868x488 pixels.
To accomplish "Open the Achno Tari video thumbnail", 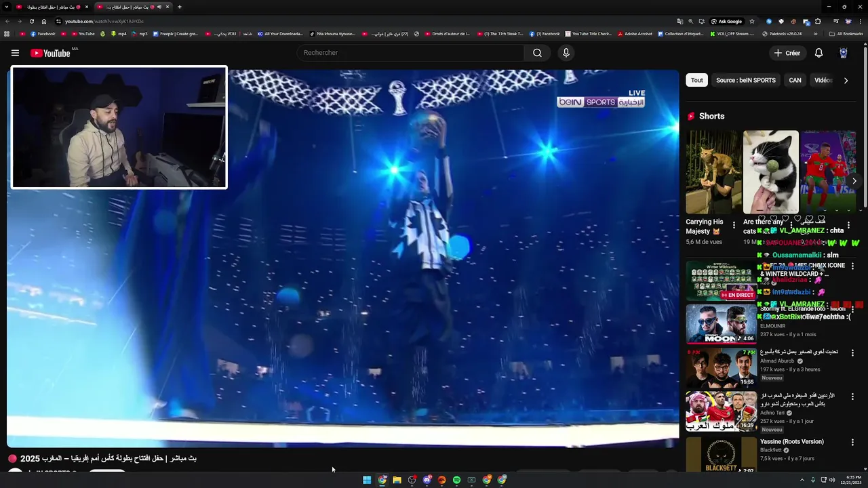I will coord(721,411).
